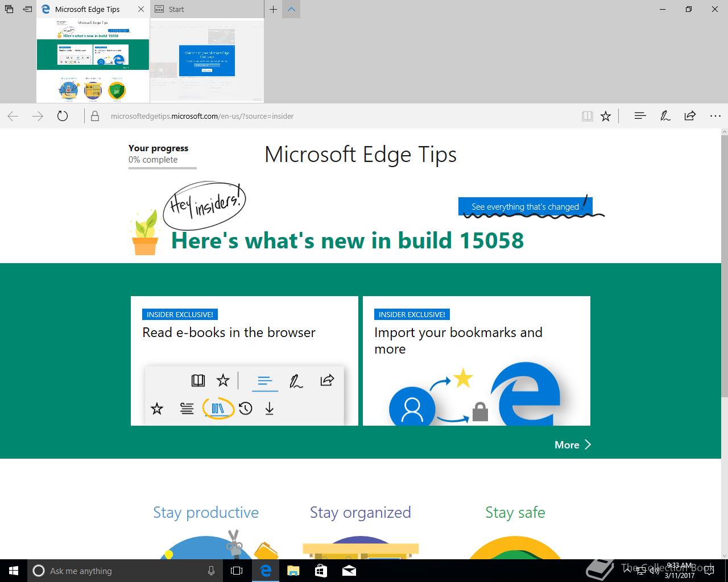Open Read e-books in the browser card

pos(245,360)
